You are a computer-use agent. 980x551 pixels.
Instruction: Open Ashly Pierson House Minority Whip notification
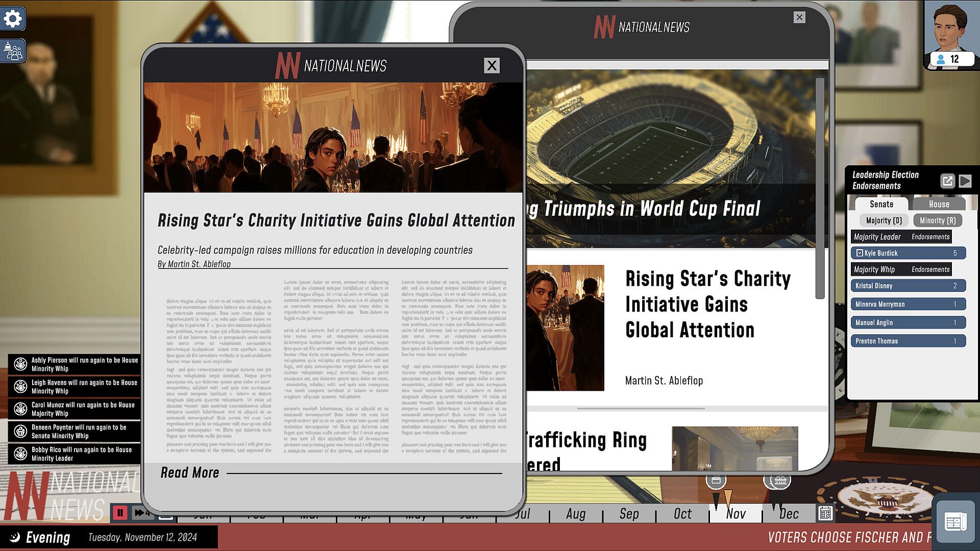tap(75, 364)
